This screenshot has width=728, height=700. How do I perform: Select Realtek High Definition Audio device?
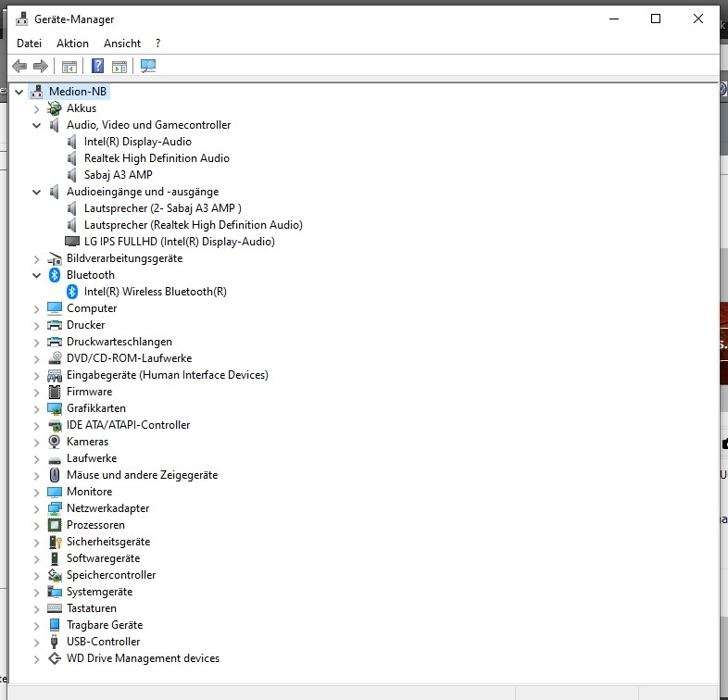click(x=157, y=158)
